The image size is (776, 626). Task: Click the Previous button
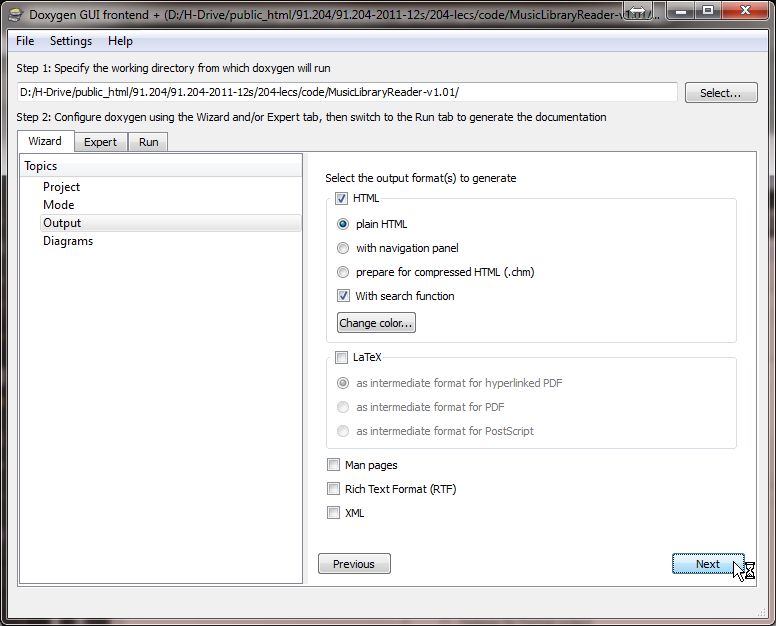pos(354,564)
